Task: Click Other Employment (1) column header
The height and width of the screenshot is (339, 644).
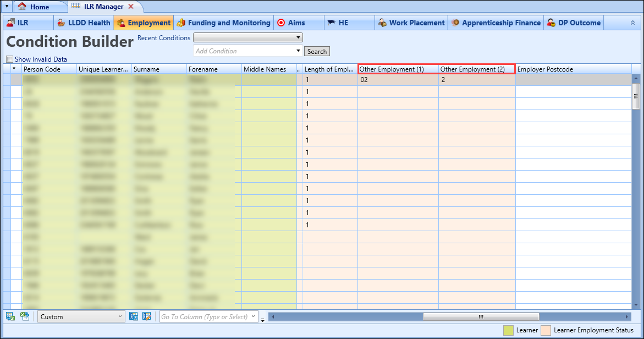Action: click(x=398, y=69)
